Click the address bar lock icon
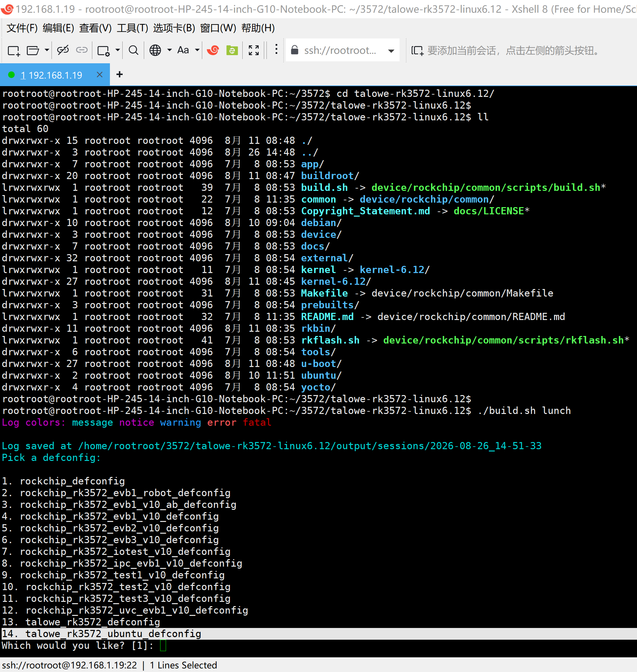 point(295,50)
